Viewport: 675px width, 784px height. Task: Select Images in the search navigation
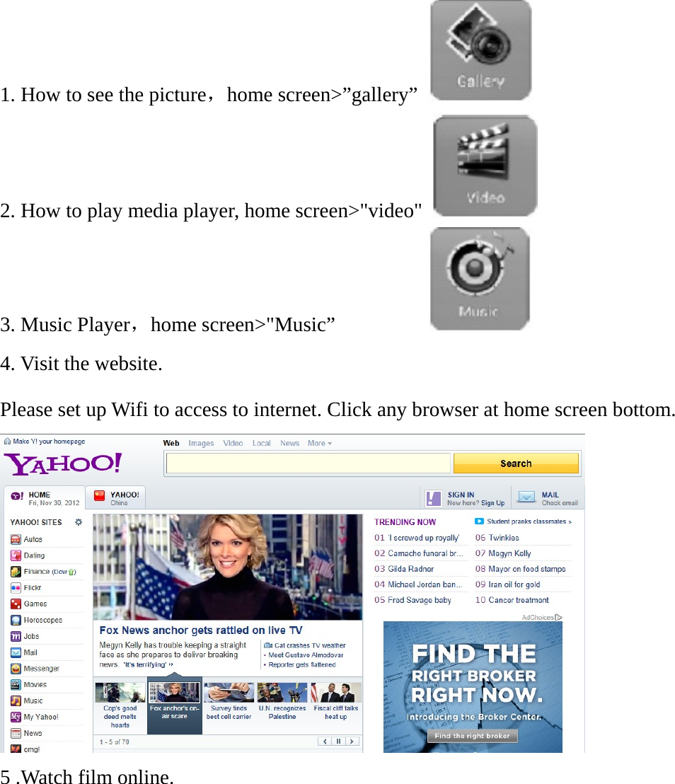pos(201,443)
